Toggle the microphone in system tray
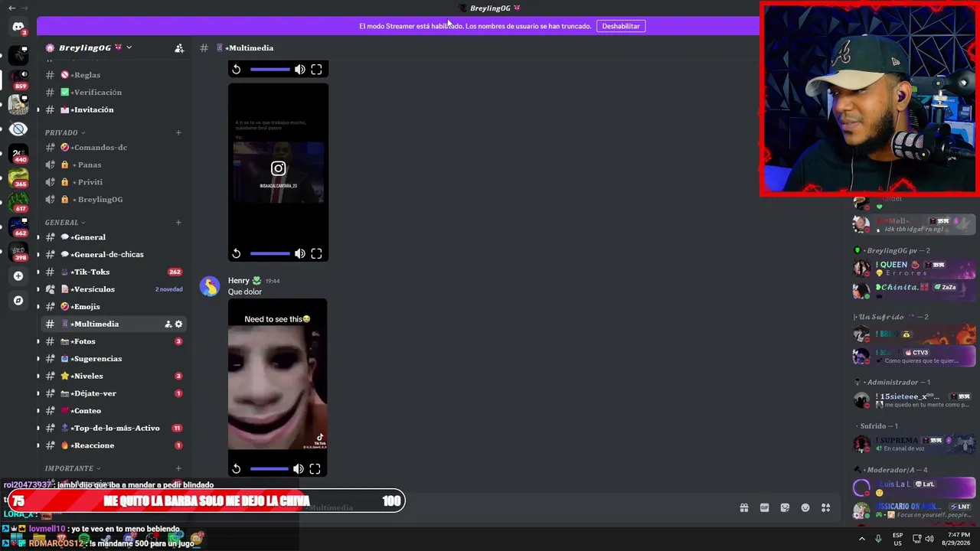 (878, 539)
